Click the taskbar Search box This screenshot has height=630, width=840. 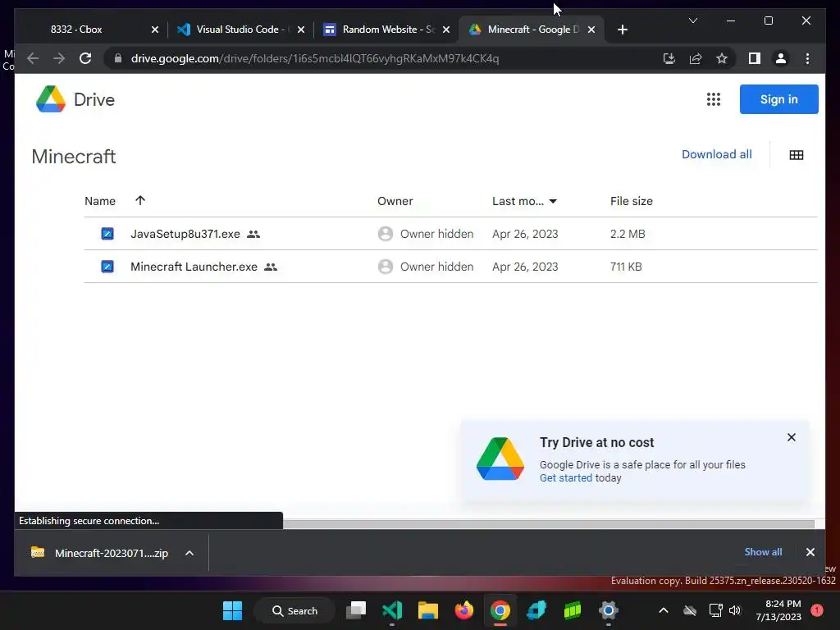pos(294,610)
